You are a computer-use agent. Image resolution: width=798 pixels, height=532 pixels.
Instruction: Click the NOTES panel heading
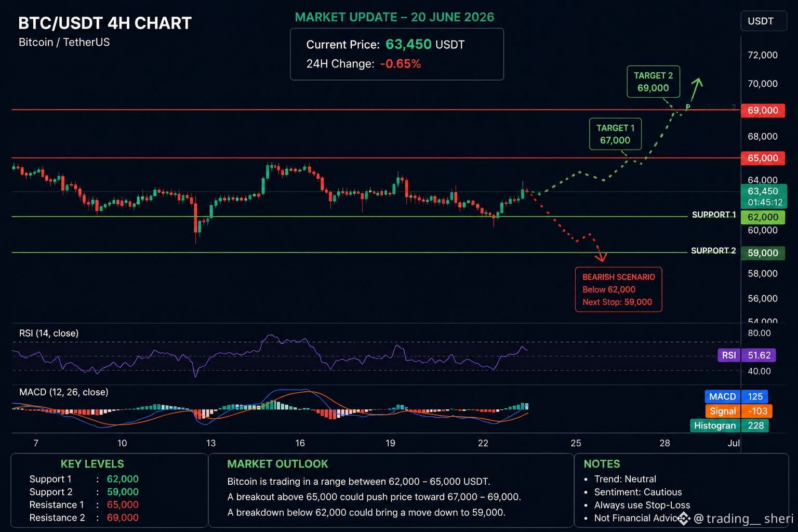click(602, 464)
